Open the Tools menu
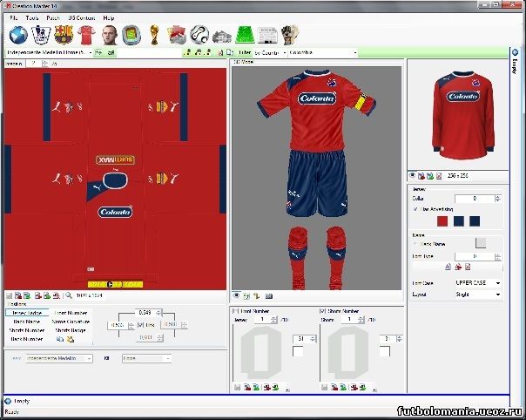This screenshot has height=420, width=526. point(32,17)
